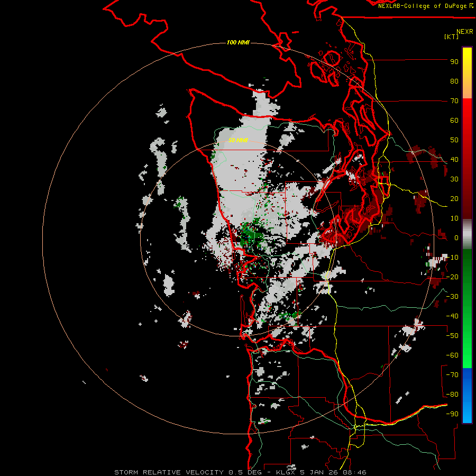
Task: Click the STORM RELATIVE VELOCITY caption text
Action: point(240,472)
